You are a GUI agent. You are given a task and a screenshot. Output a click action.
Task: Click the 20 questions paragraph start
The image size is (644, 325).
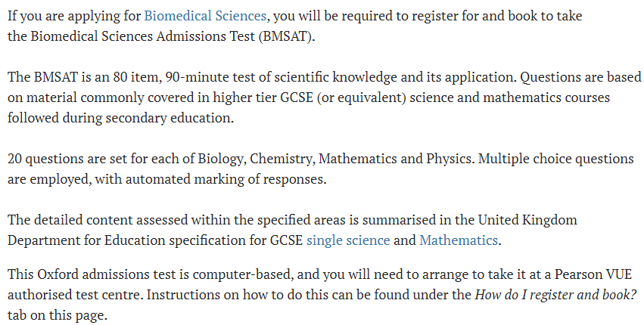click(x=46, y=159)
